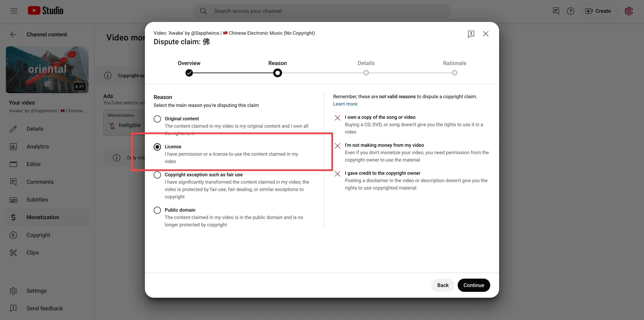644x320 pixels.
Task: Close the Dispute claim dialog
Action: (486, 34)
